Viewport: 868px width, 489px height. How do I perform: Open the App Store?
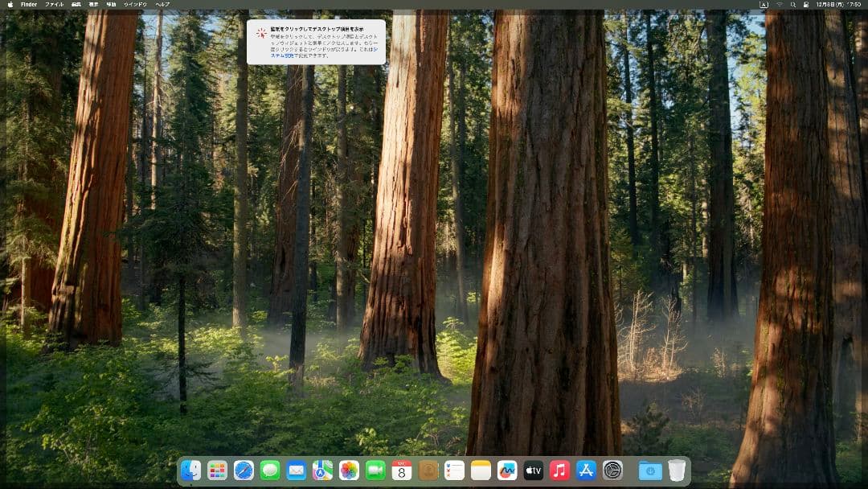coord(584,471)
